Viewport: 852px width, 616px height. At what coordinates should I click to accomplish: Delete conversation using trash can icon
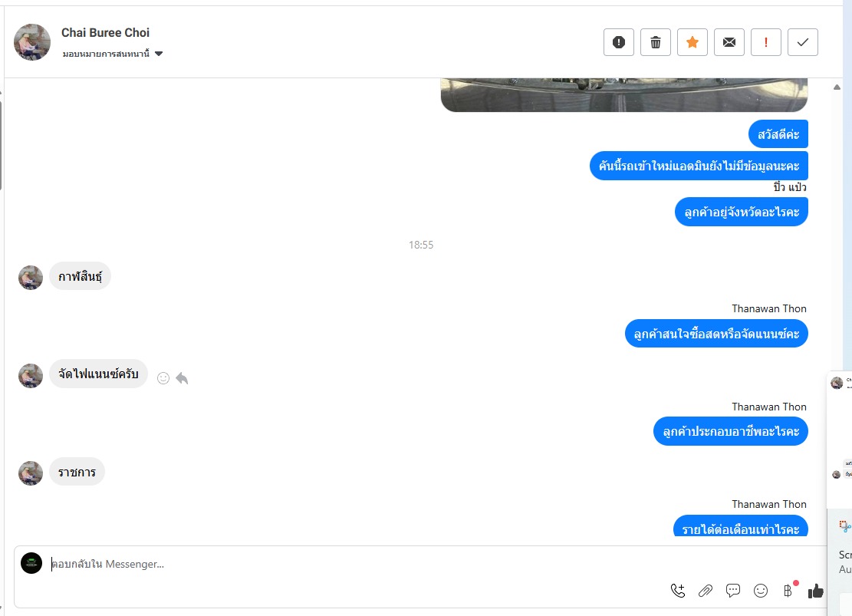tap(656, 42)
